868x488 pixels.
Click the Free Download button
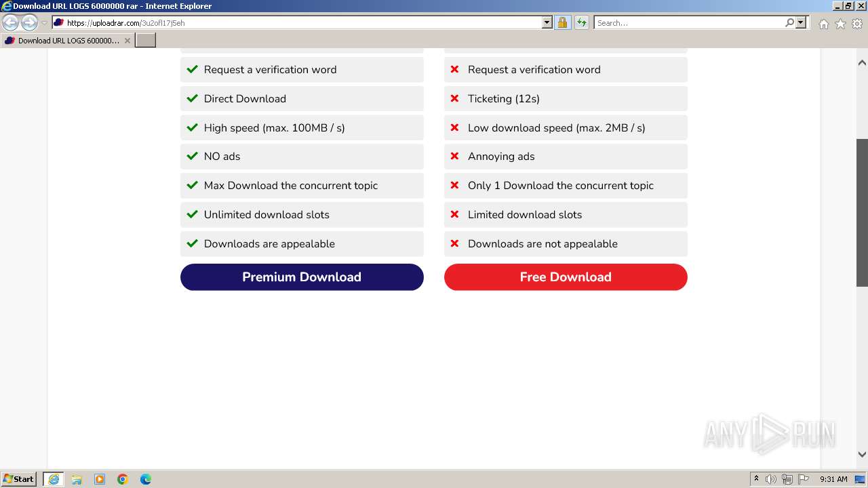point(566,277)
